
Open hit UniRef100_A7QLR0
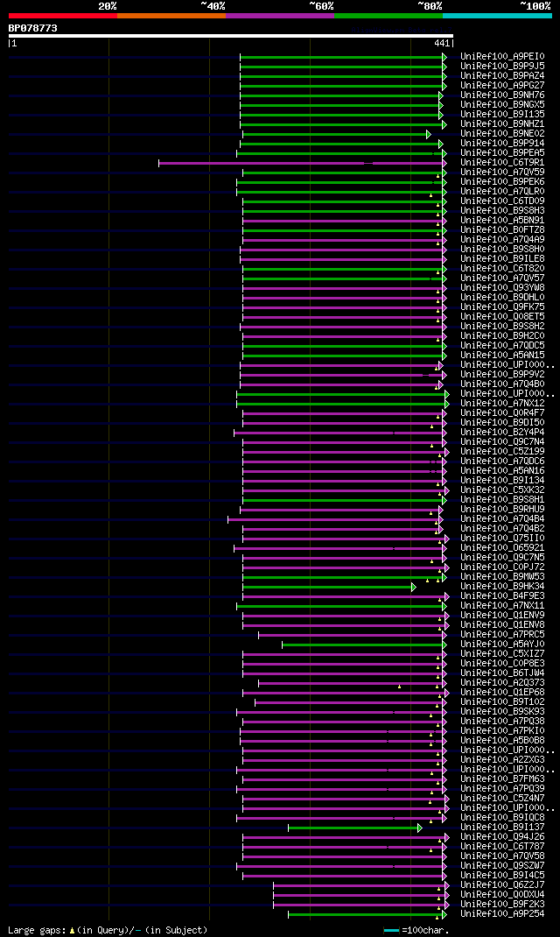502,191
